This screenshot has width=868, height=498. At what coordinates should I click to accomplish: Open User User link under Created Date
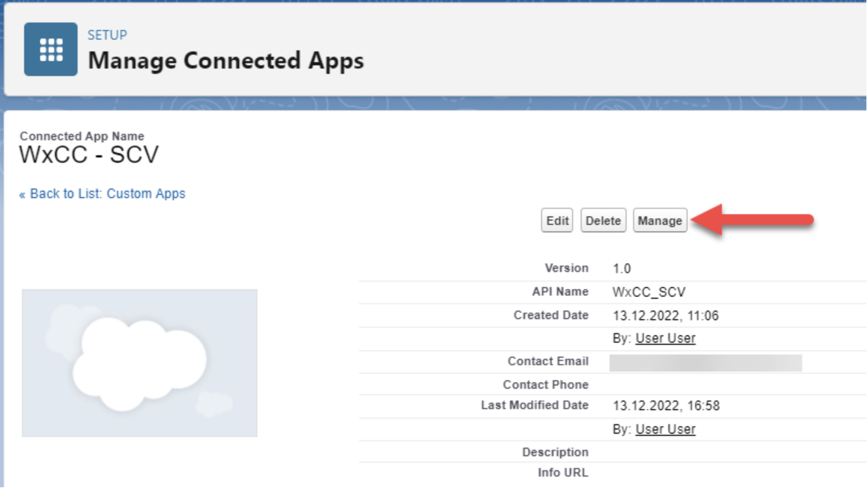click(665, 338)
